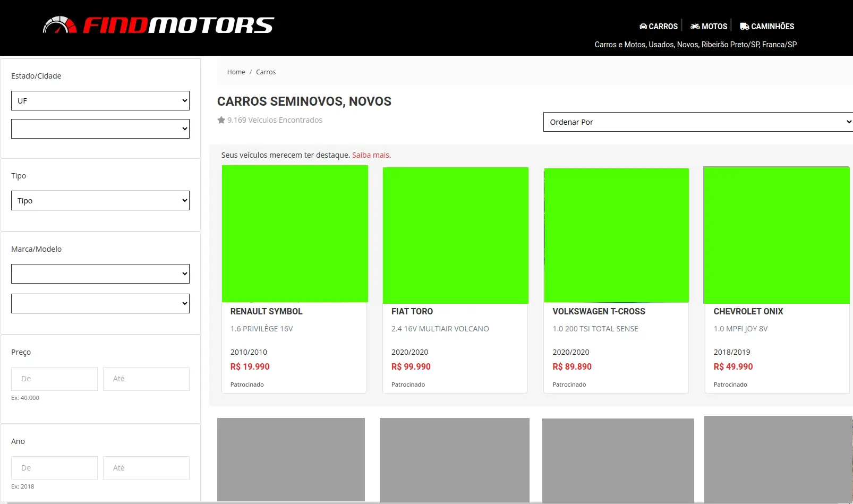Image resolution: width=853 pixels, height=504 pixels.
Task: Click the R$ 99.990 price
Action: point(411,367)
